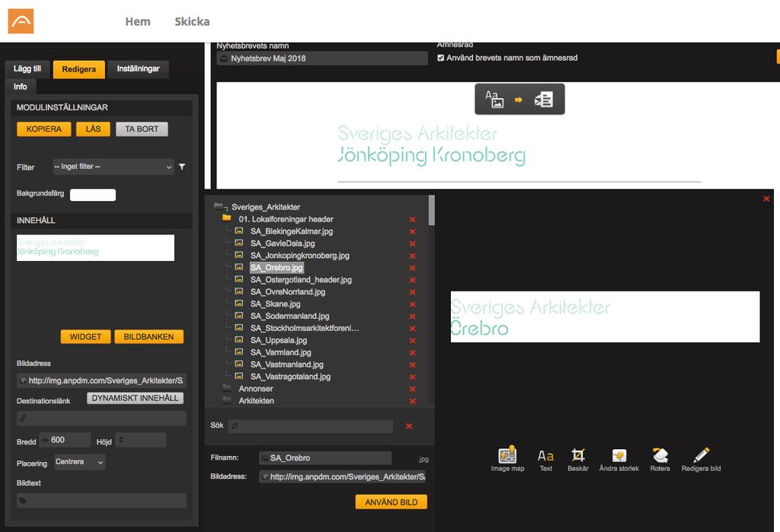
Task: Click the file tree vertical scrollbar
Action: (431, 210)
